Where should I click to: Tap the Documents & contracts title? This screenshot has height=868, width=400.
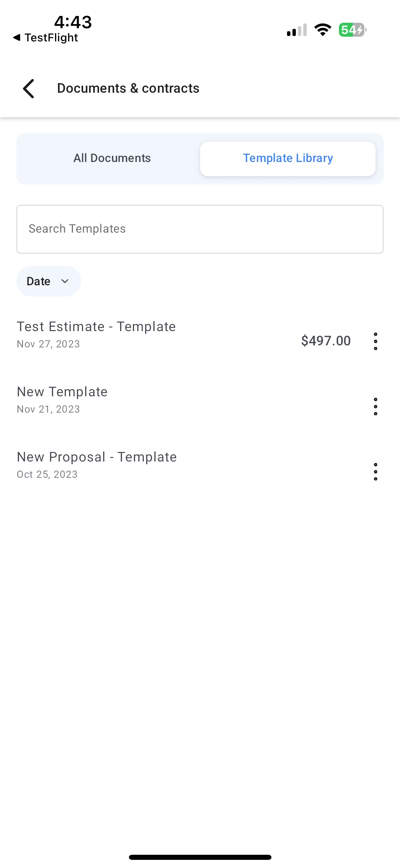tap(128, 88)
